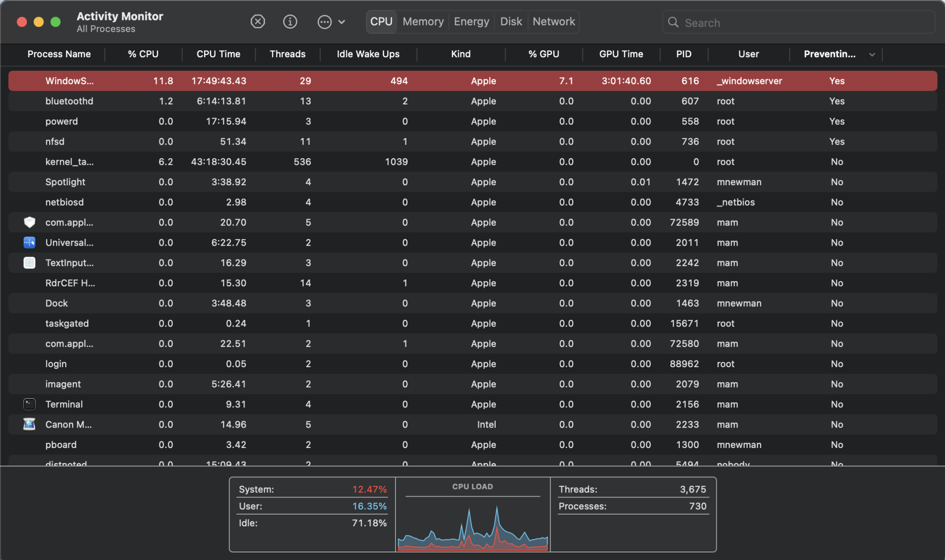
Task: Sort by Process Name column
Action: tap(59, 54)
